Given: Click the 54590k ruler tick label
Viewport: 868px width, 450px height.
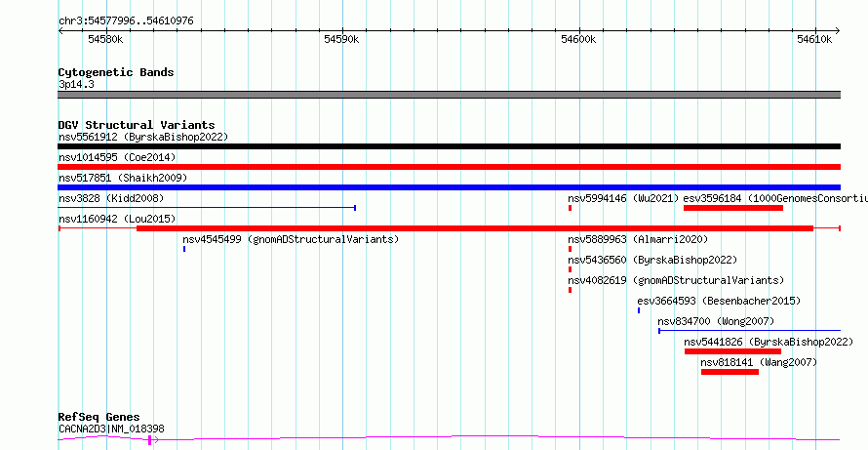Looking at the screenshot, I should pos(342,39).
